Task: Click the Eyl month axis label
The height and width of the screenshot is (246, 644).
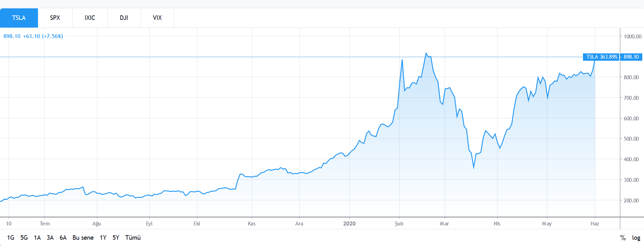Action: (149, 224)
